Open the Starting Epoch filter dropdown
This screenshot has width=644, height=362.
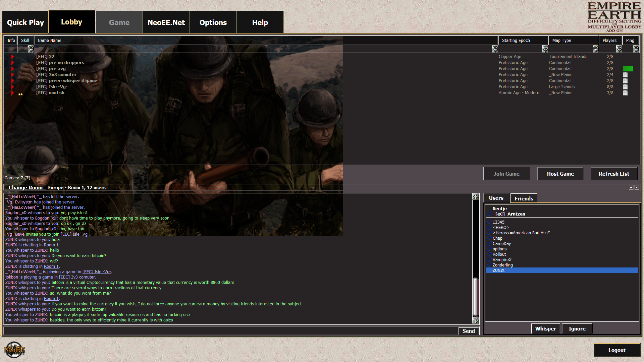pos(545,49)
